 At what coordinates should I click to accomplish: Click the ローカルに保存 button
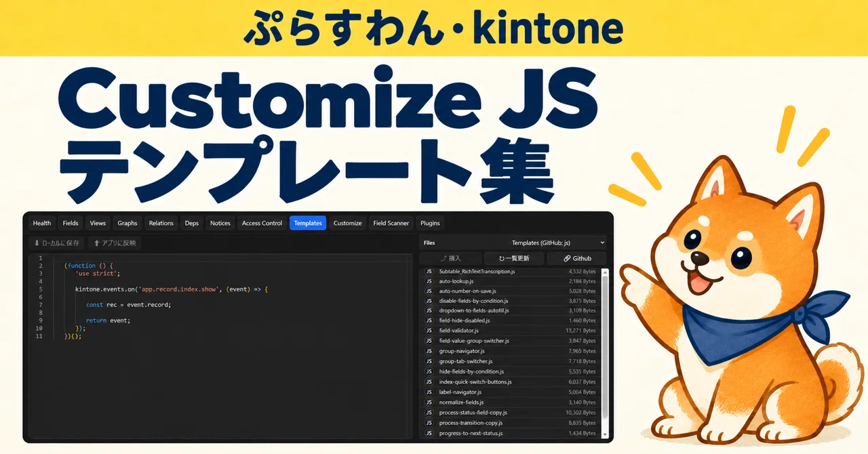56,243
